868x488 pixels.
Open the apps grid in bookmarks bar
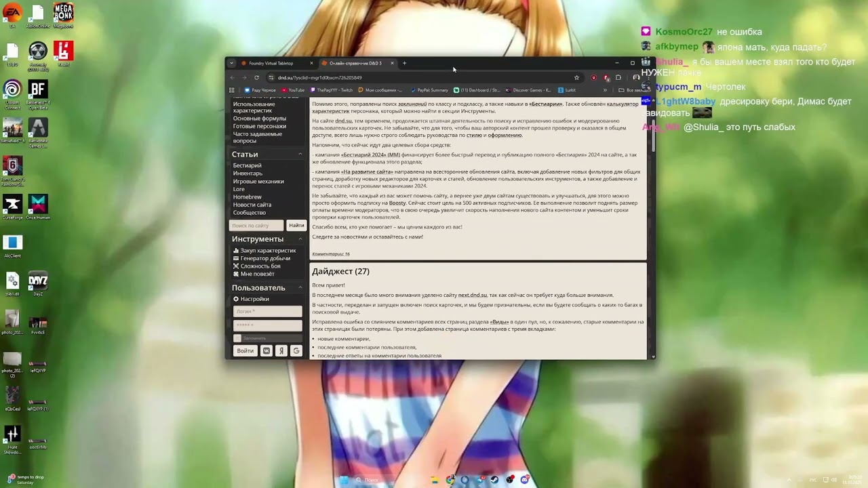tap(231, 90)
